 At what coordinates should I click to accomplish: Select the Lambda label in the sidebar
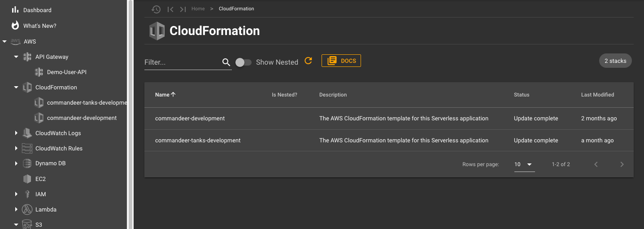(x=46, y=209)
